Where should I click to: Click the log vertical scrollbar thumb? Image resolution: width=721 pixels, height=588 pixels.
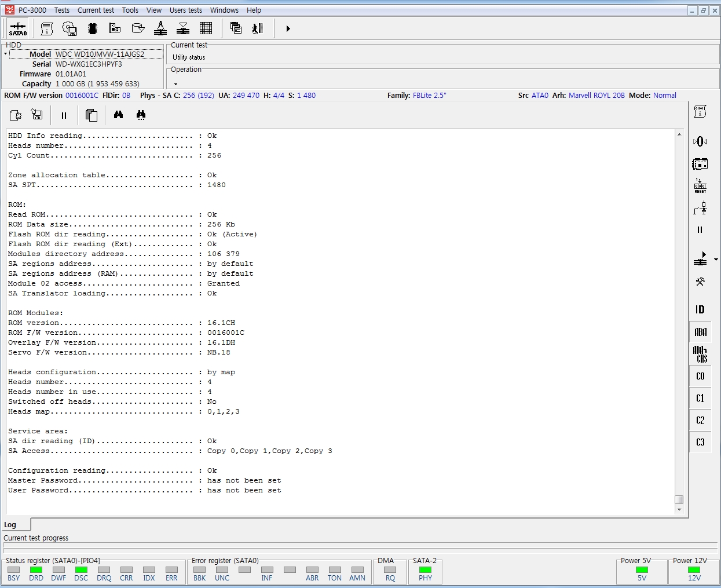click(679, 499)
